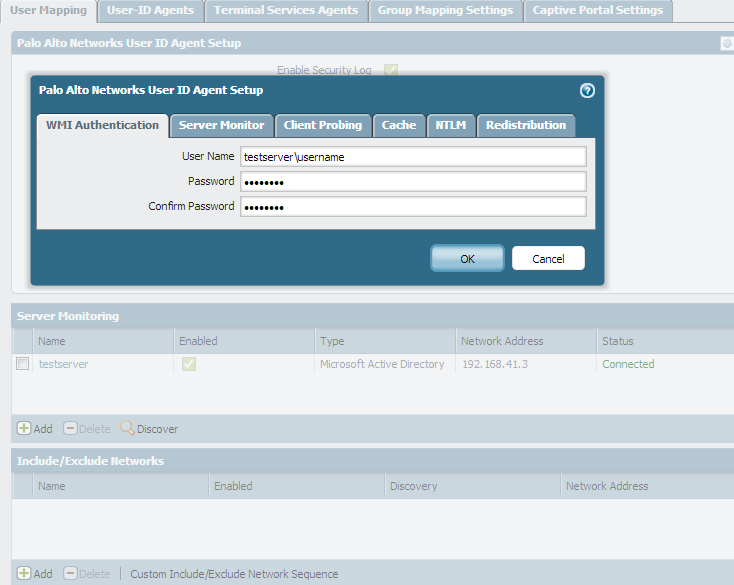
Task: Click the Add button in Include/Exclude Networks
Action: click(x=35, y=574)
